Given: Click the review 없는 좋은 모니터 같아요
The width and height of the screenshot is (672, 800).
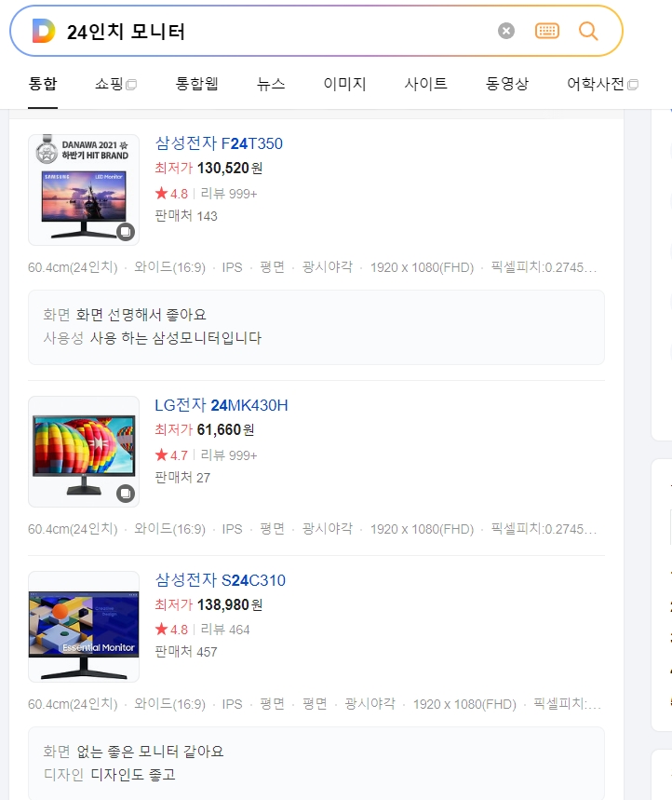Looking at the screenshot, I should (150, 752).
